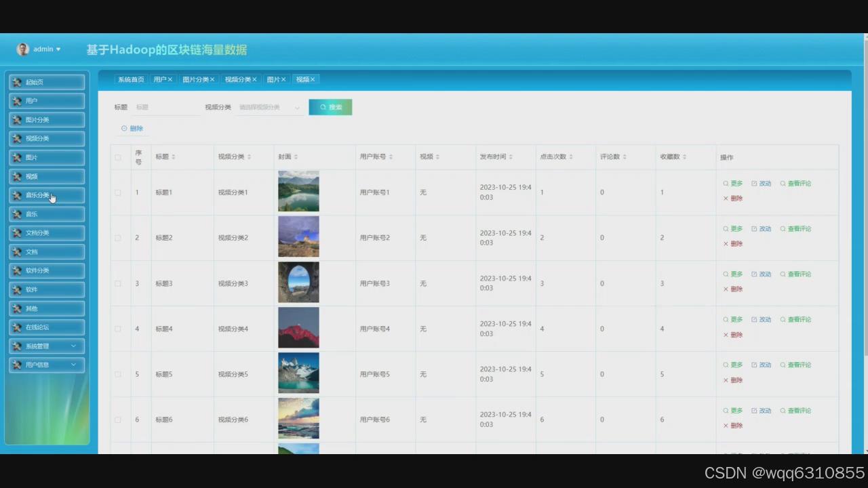This screenshot has width=868, height=488.
Task: Open 软件 in the sidebar
Action: coord(47,289)
